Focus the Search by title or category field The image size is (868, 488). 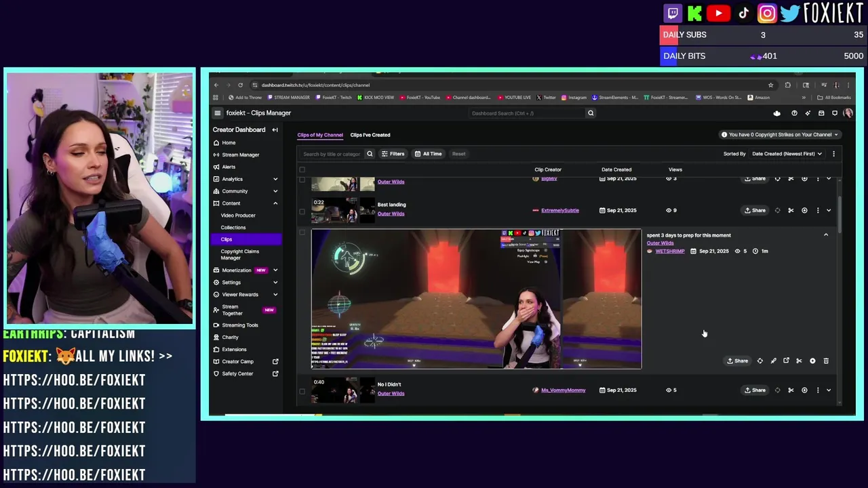[332, 154]
